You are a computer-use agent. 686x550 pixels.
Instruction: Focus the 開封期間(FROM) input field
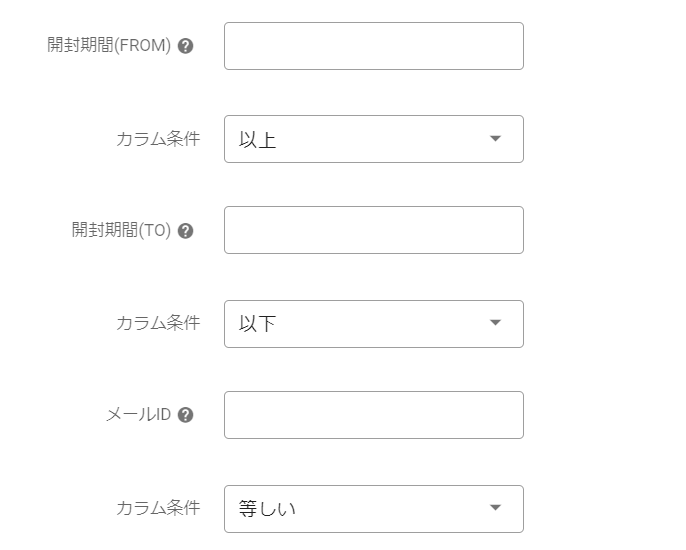(x=373, y=46)
